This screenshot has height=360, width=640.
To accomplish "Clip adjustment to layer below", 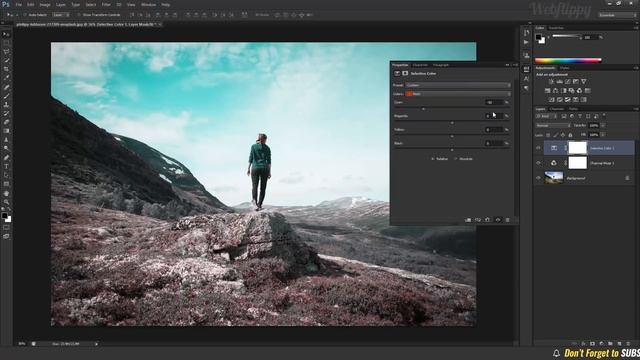I will click(x=468, y=220).
